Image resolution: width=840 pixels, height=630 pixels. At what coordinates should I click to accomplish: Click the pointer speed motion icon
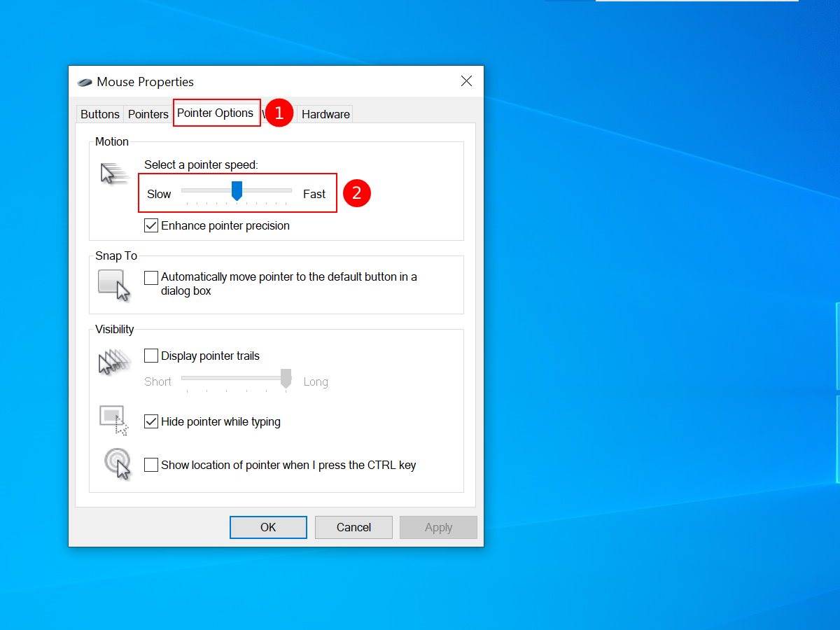(114, 174)
